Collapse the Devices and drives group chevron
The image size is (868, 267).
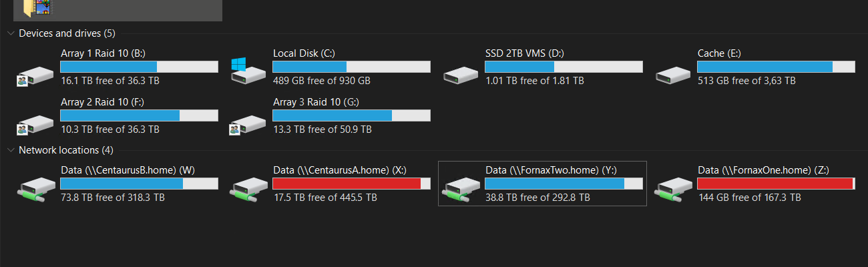10,33
